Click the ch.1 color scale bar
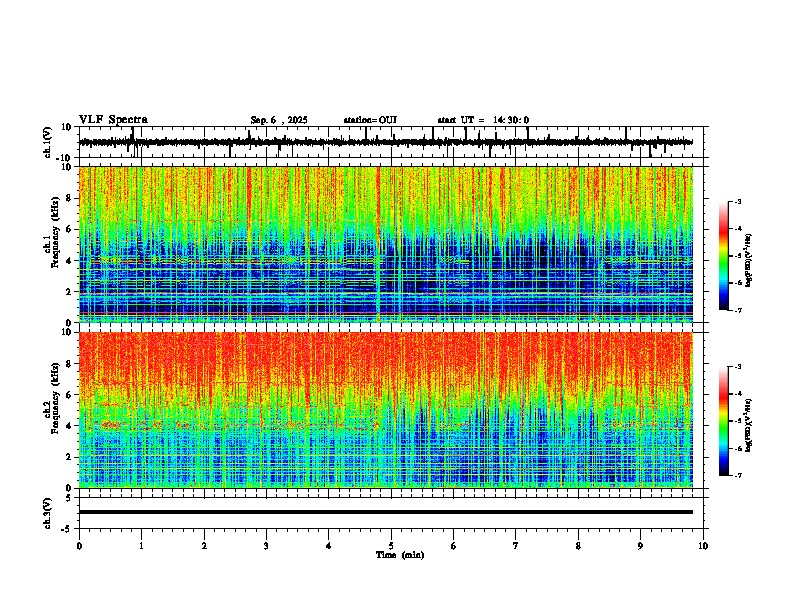 724,256
